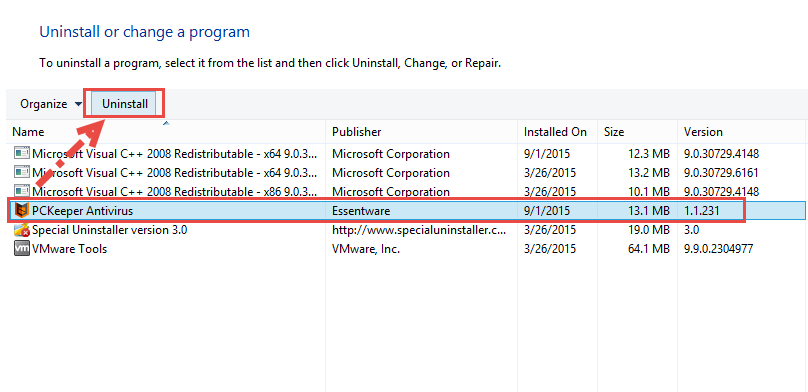808x392 pixels.
Task: Click icon of Visual C++ x86 entry
Action: [x=22, y=192]
